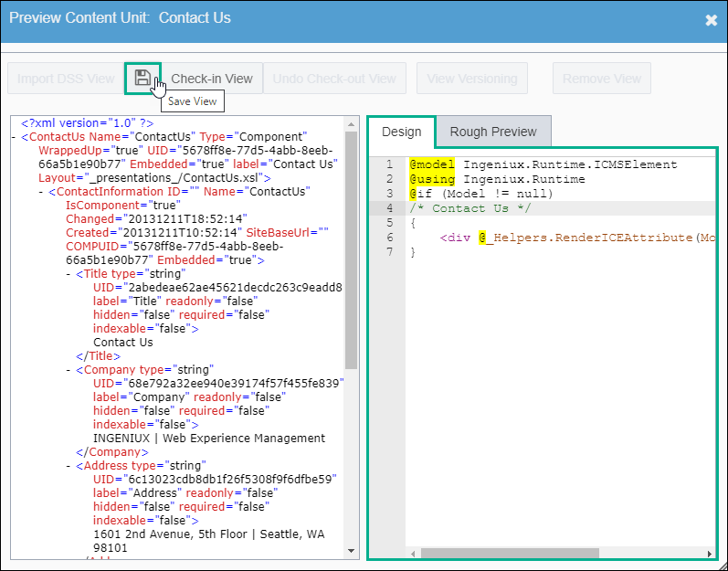
Task: Click the 'Preview Content Unit: Contact Us' title
Action: (120, 17)
